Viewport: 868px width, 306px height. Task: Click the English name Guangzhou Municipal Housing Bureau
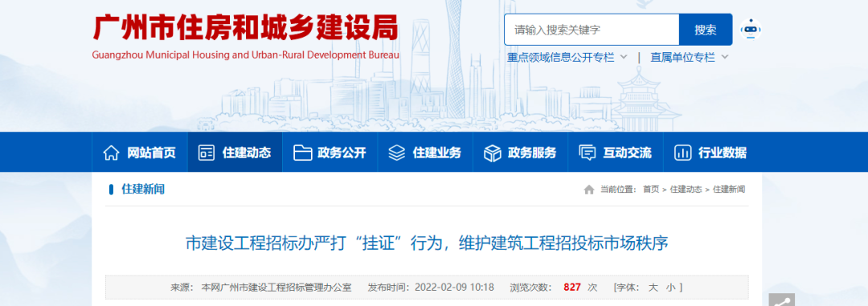[x=245, y=55]
